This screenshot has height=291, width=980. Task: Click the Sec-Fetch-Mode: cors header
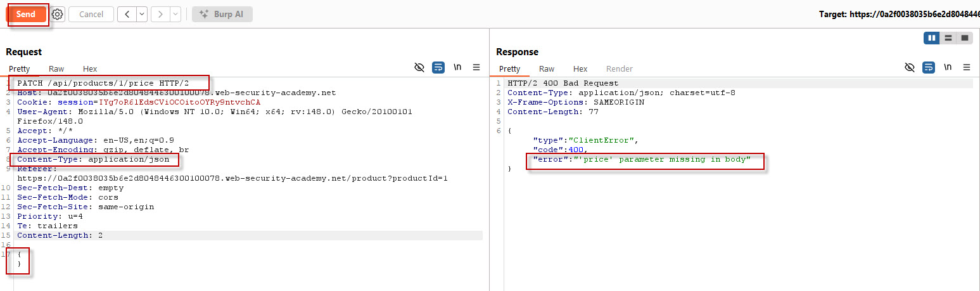pos(68,197)
